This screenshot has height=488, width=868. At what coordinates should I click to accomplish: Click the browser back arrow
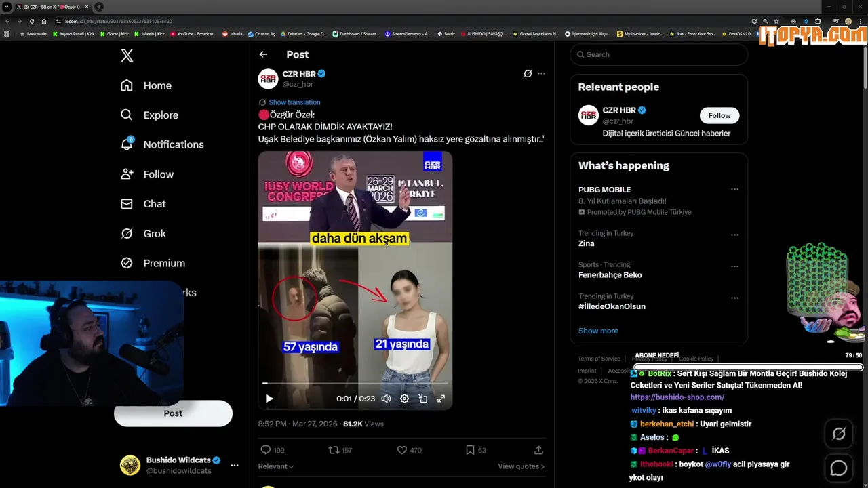pos(7,21)
